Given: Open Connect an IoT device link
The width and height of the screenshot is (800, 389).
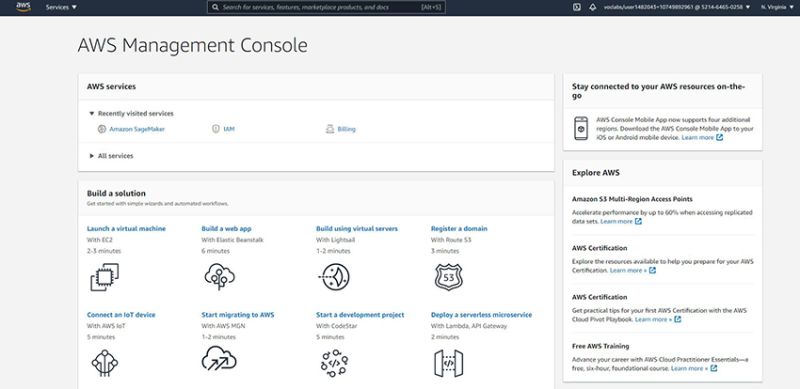Looking at the screenshot, I should click(121, 315).
